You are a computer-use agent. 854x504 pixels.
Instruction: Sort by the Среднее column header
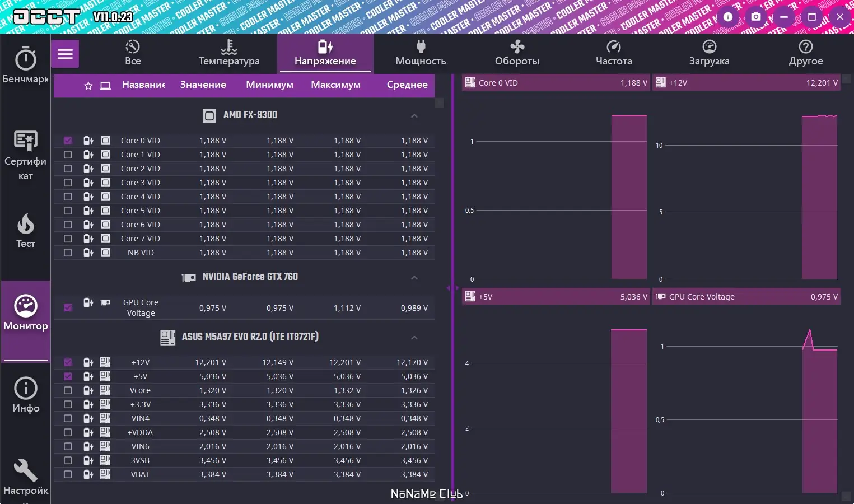[x=407, y=85]
